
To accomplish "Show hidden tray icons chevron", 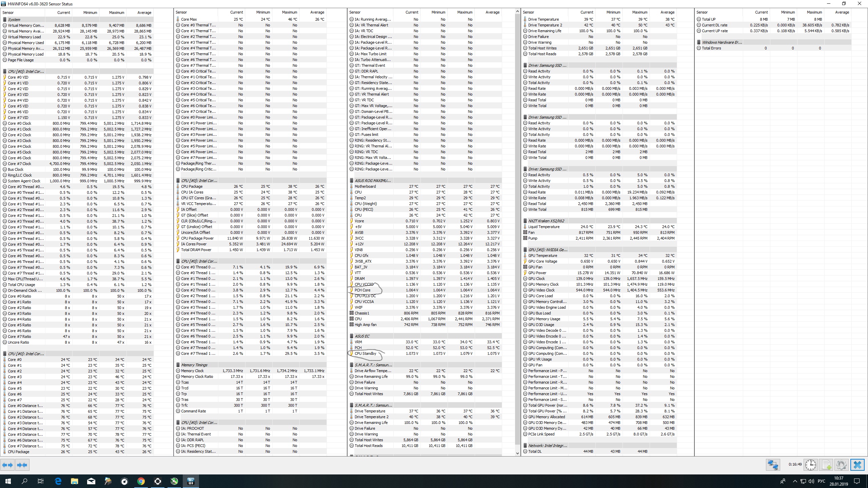I will 795,481.
